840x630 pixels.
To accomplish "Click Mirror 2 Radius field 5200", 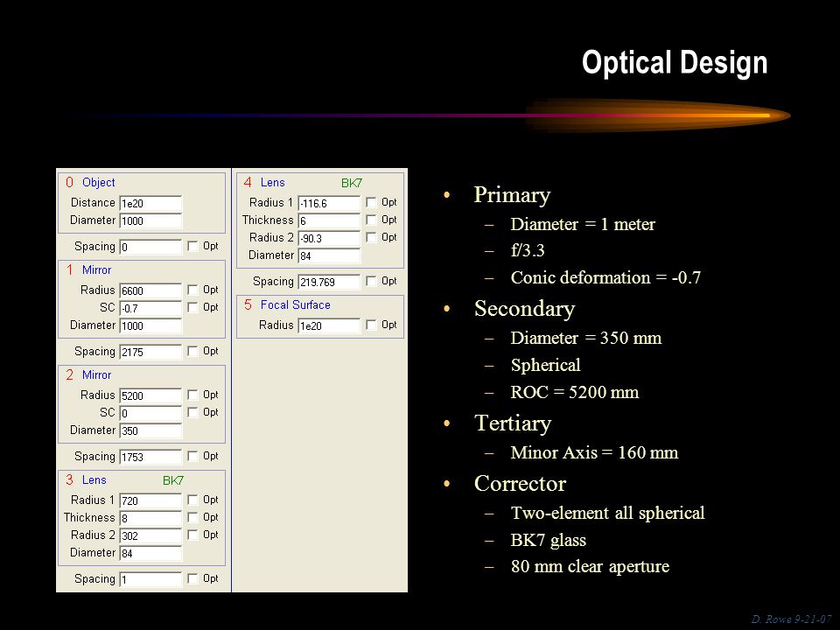I will [150, 395].
